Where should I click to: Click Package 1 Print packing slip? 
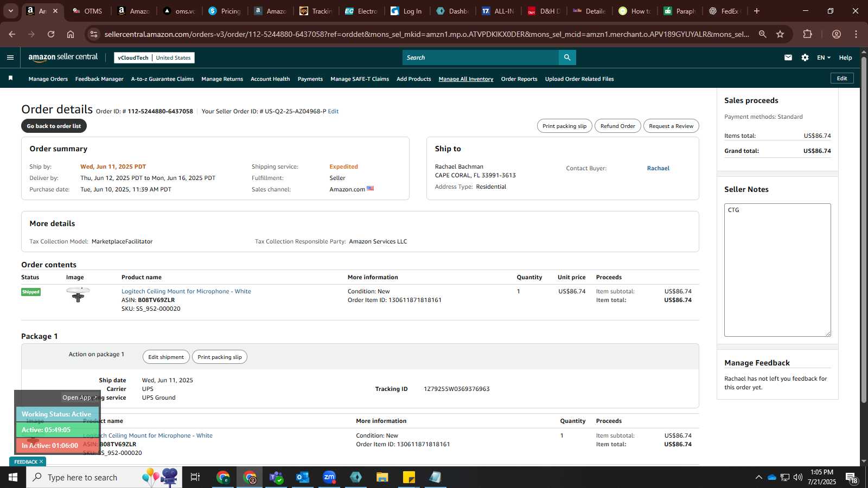point(220,357)
